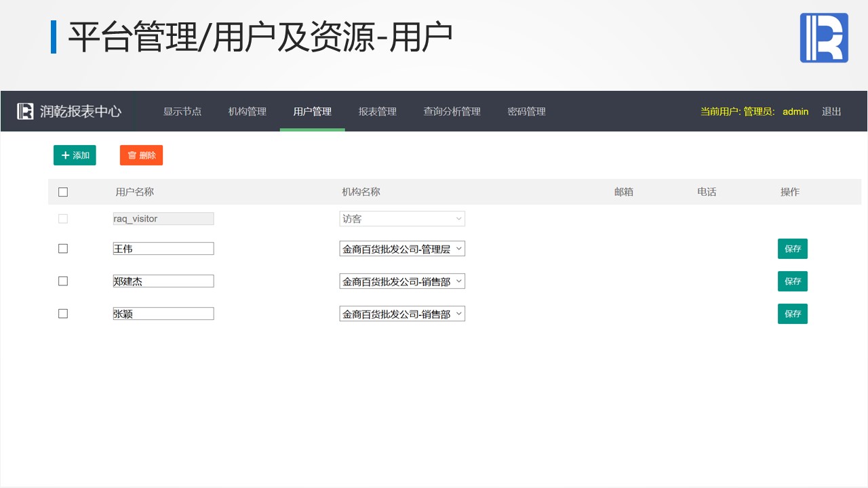Screen dimensions: 868x488
Task: Select the checkbox next to 张颖
Action: point(63,314)
